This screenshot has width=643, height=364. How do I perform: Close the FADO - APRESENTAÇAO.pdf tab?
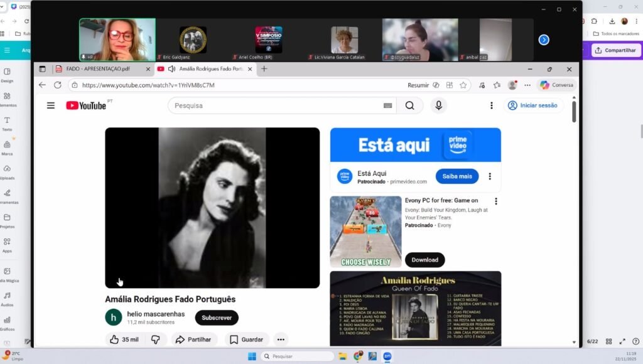coord(148,69)
